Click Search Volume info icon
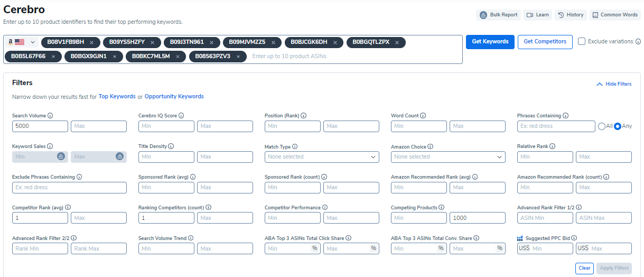Screen dimensions: 644x277 pos(50,116)
